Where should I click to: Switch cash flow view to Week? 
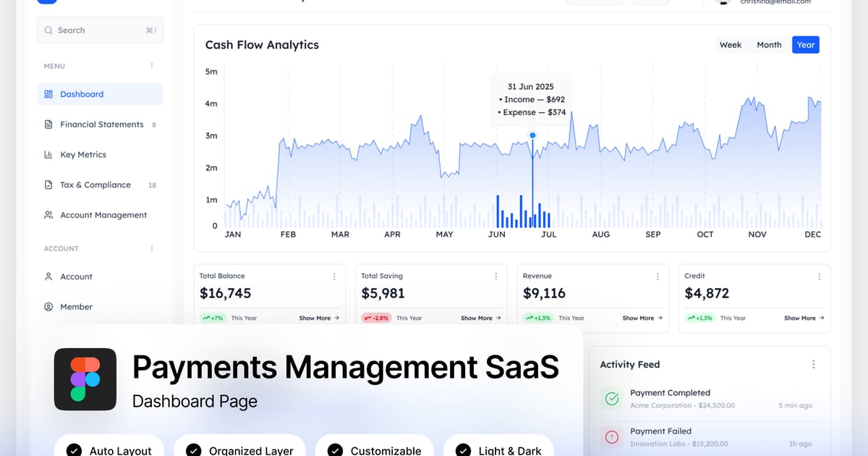click(730, 44)
